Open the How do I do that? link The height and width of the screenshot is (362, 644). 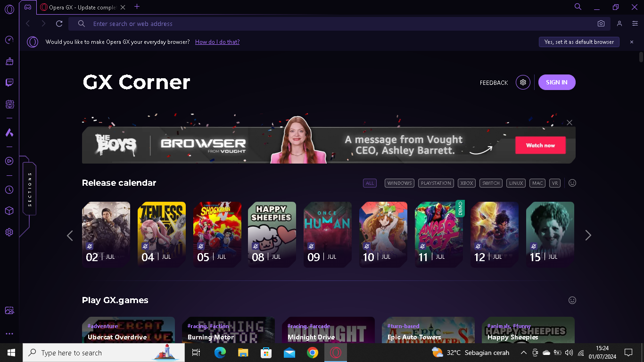[x=217, y=42]
